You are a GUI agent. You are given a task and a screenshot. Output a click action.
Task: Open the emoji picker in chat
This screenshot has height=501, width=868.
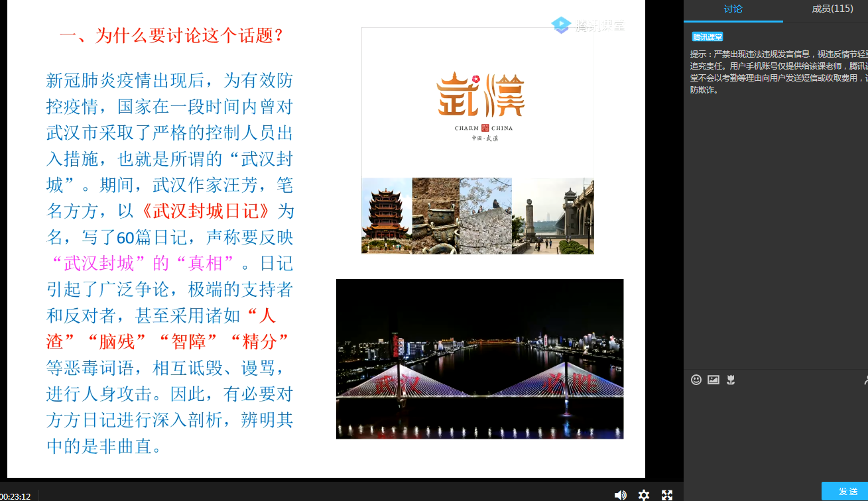click(x=696, y=380)
